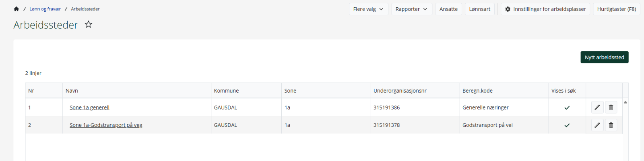Show Hurtigtaster (F8) shortcuts

pyautogui.click(x=616, y=9)
